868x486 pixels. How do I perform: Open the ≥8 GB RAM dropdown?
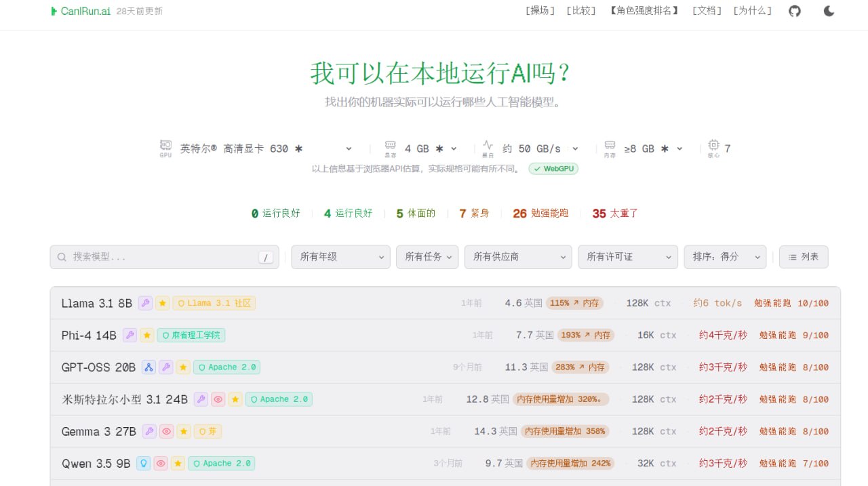[654, 148]
